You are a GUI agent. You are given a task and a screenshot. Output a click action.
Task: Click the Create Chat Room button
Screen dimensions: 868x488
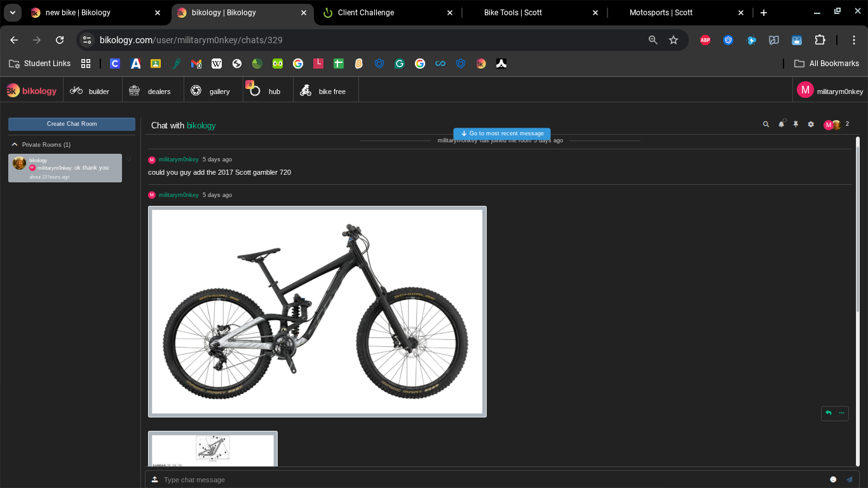71,124
